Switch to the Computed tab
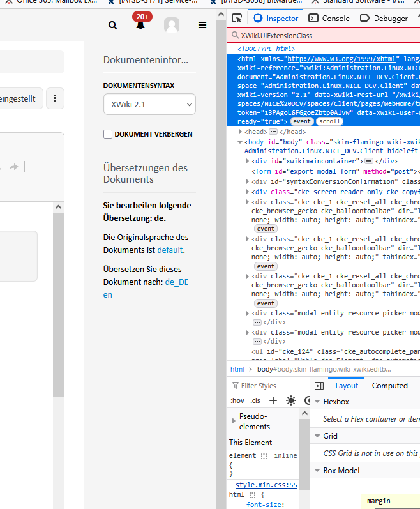The image size is (420, 509). point(389,386)
